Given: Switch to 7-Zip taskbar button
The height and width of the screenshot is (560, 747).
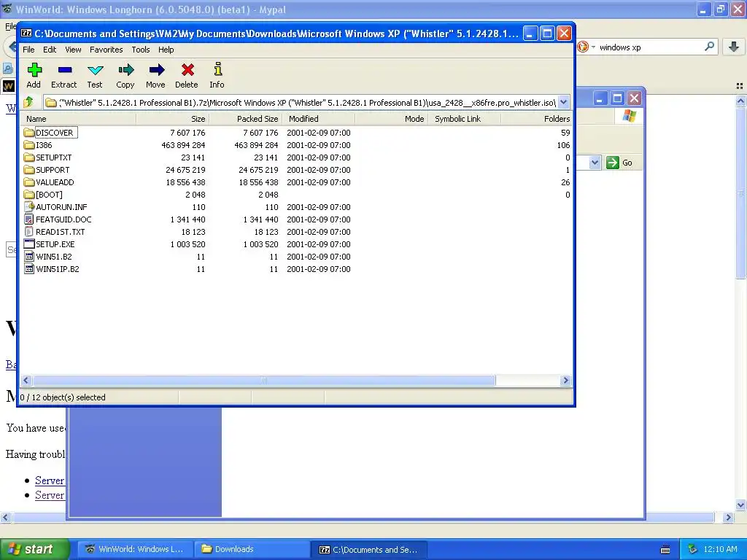Looking at the screenshot, I should point(368,549).
